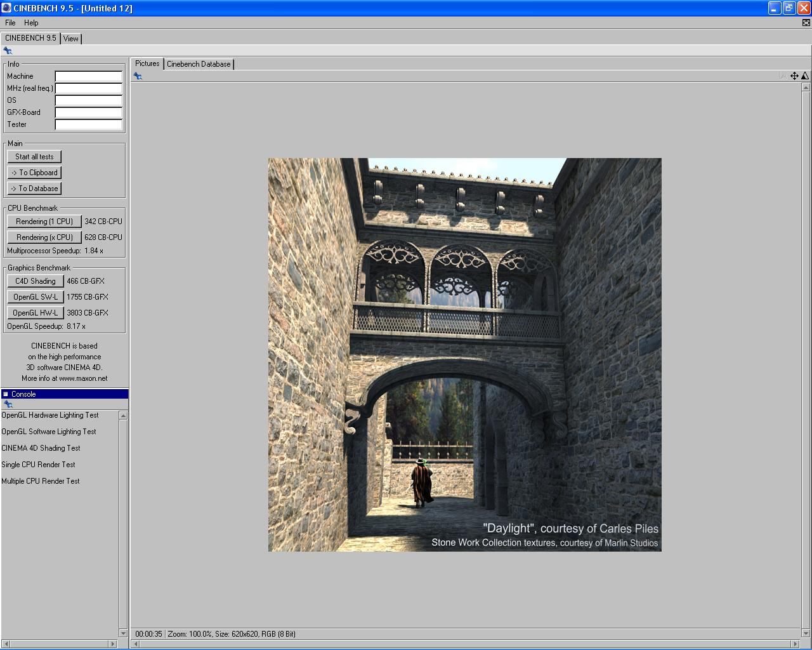Click the '466 CB-GFX' result value
This screenshot has width=812, height=650.
click(86, 281)
